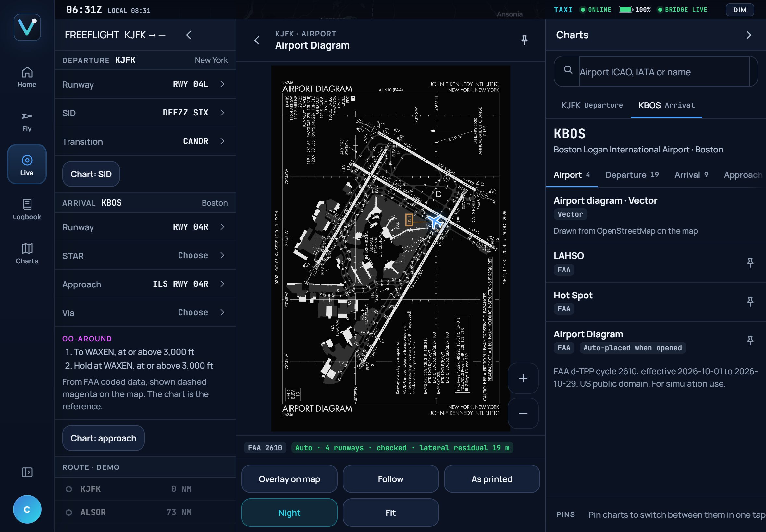
Task: Go back from Airport Diagram viewer
Action: click(257, 40)
